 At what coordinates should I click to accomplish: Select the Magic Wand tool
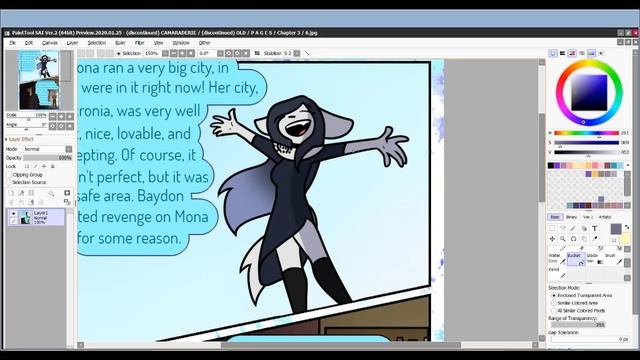point(573,229)
